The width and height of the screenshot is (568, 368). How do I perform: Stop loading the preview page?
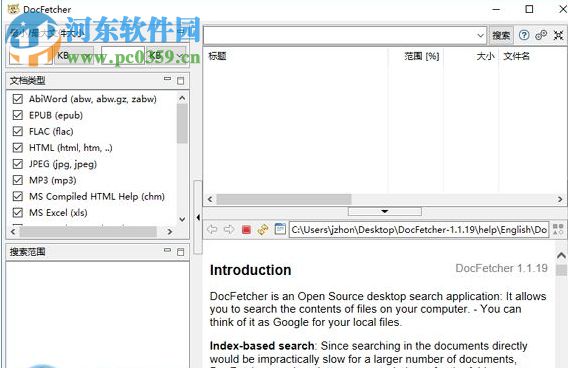click(x=246, y=230)
